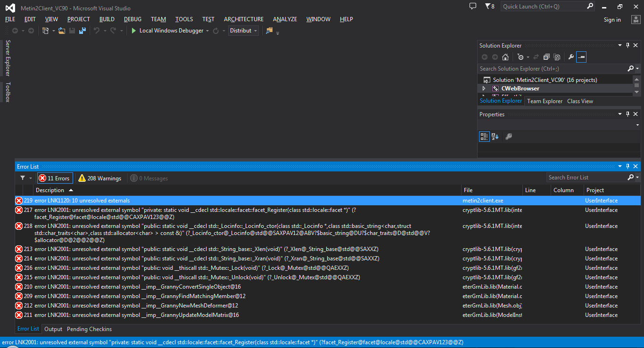The height and width of the screenshot is (348, 644).
Task: Switch to the Team Explorer tab
Action: [x=545, y=101]
